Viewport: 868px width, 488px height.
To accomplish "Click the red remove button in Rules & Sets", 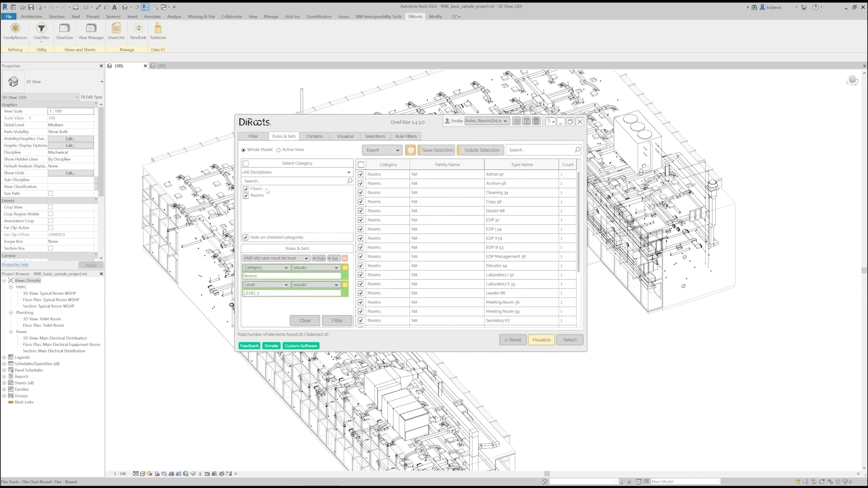I will tap(345, 258).
